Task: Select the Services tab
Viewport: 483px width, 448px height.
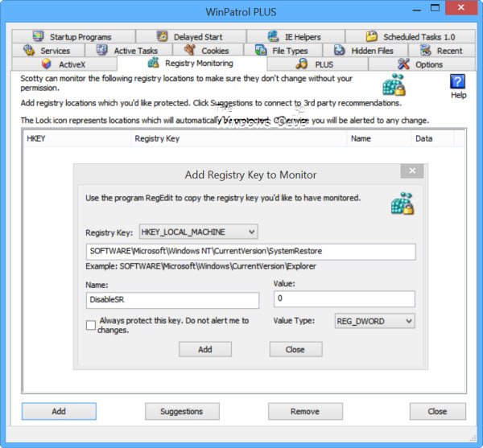Action: [48, 51]
